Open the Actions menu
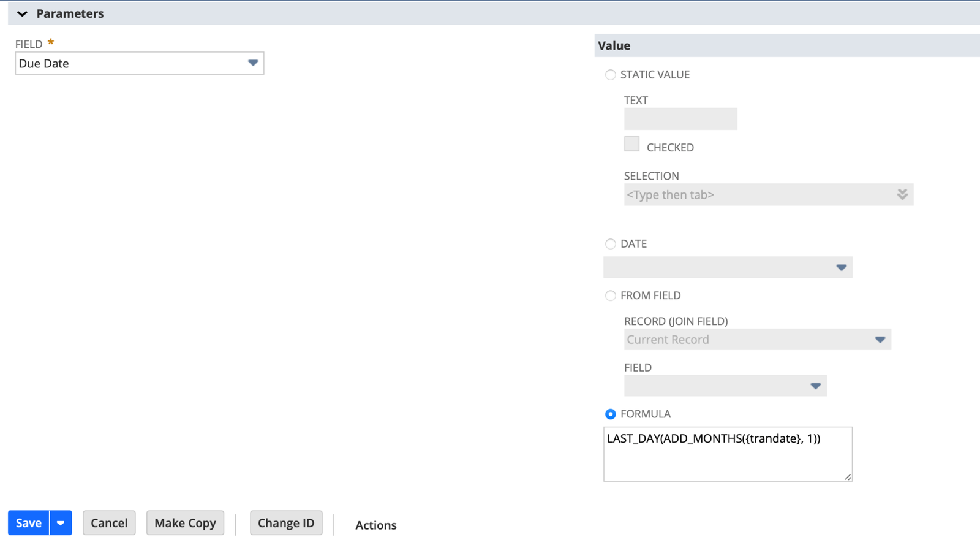This screenshot has height=545, width=980. point(375,525)
